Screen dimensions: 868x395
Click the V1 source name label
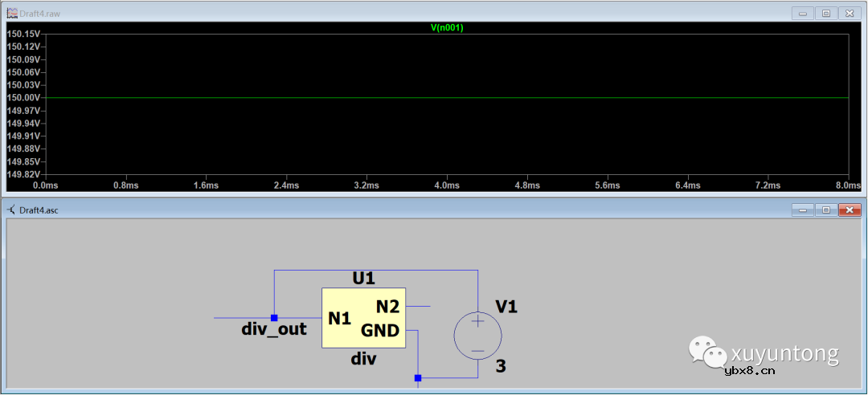click(x=506, y=307)
